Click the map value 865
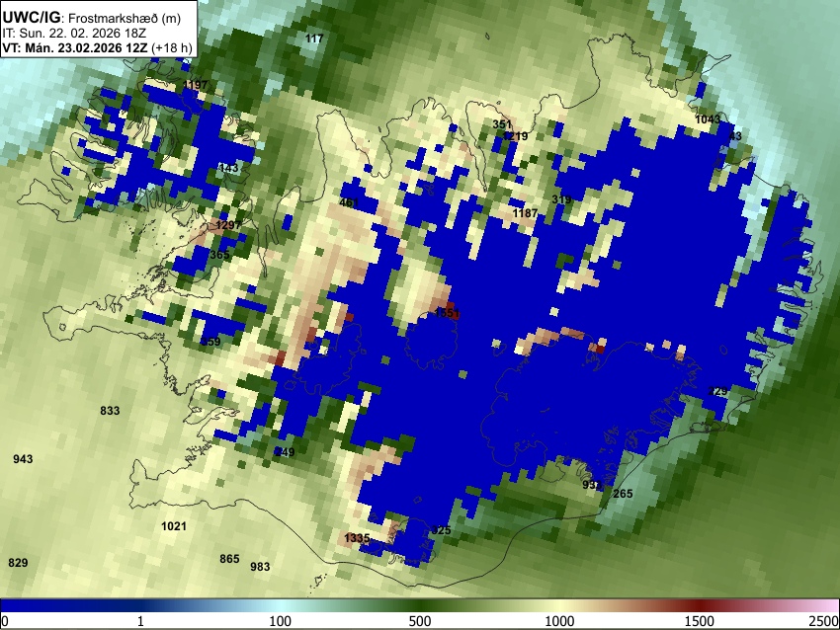840x630 pixels. click(x=229, y=559)
